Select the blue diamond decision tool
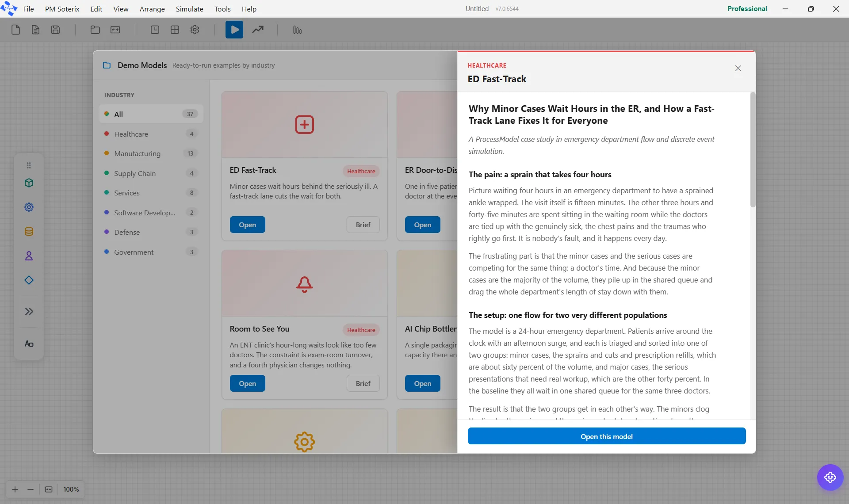 point(29,280)
